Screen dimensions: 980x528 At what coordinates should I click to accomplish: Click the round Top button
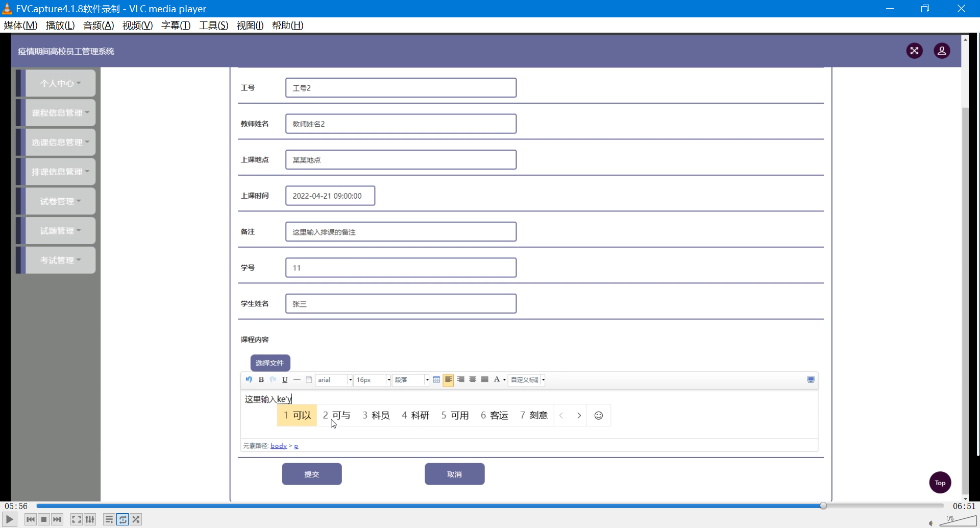click(x=940, y=483)
